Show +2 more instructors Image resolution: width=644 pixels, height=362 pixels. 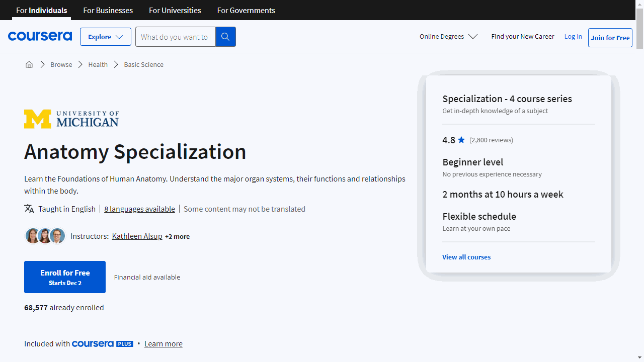(178, 236)
